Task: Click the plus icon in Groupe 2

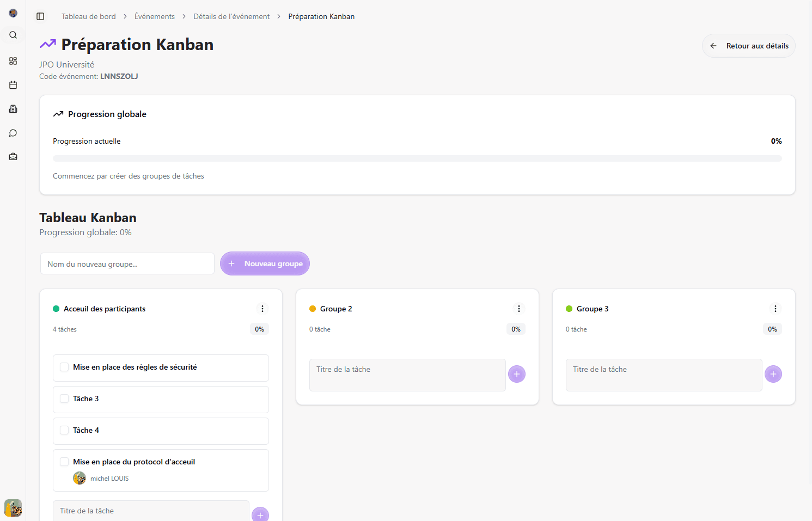Action: click(x=516, y=374)
